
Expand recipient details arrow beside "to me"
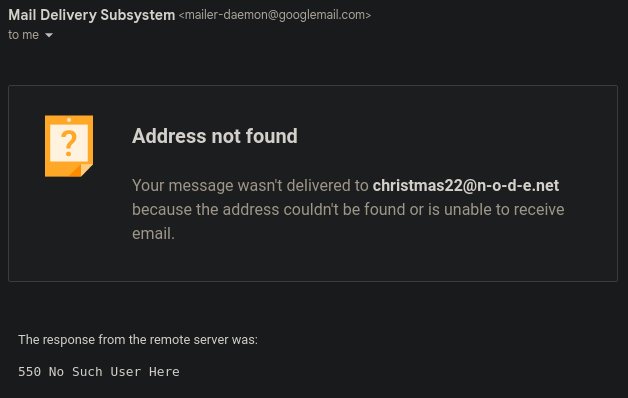[49, 35]
